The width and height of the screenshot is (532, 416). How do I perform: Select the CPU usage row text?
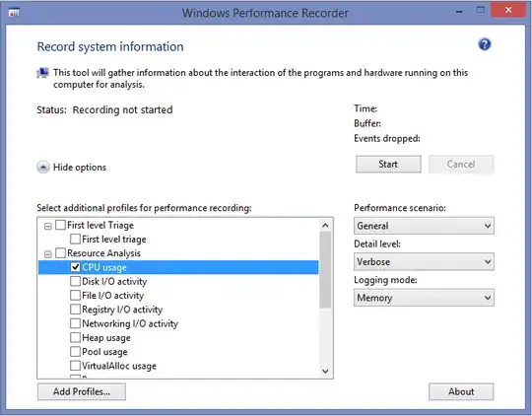(x=104, y=267)
